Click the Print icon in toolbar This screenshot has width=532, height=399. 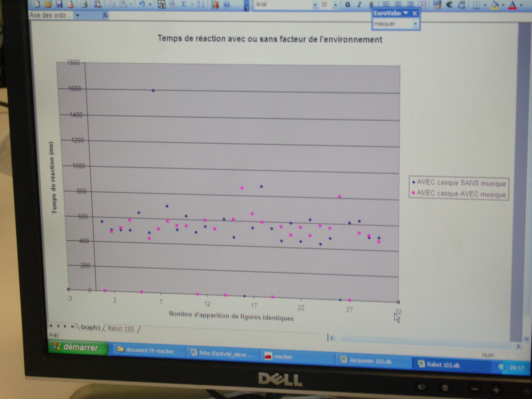84,4
